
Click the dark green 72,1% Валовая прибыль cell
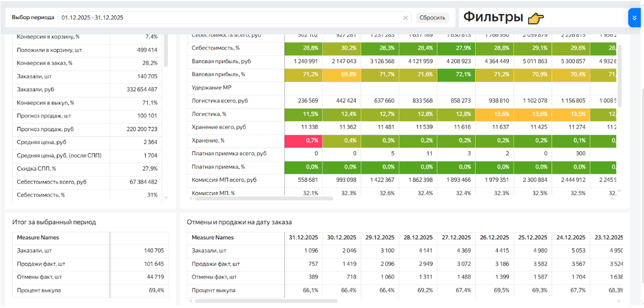tap(456, 74)
